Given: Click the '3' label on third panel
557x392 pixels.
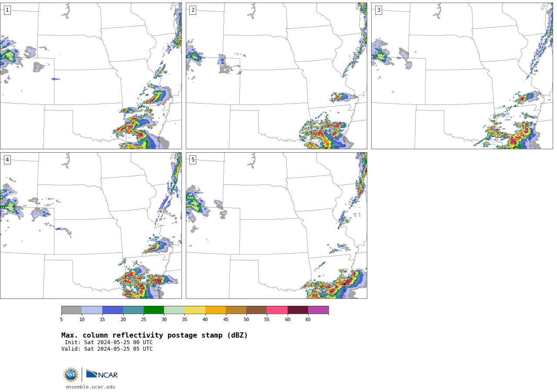Looking at the screenshot, I should tap(378, 10).
